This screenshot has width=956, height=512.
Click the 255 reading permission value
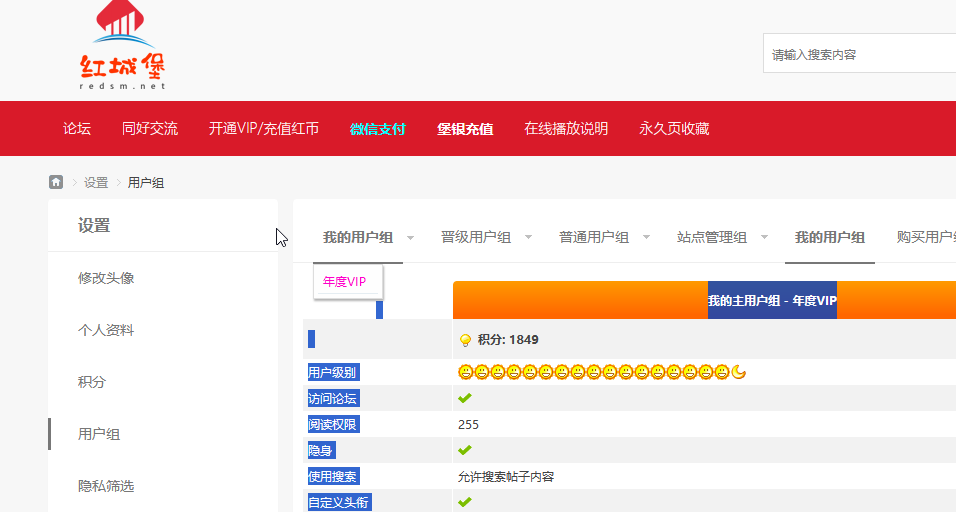(x=468, y=424)
